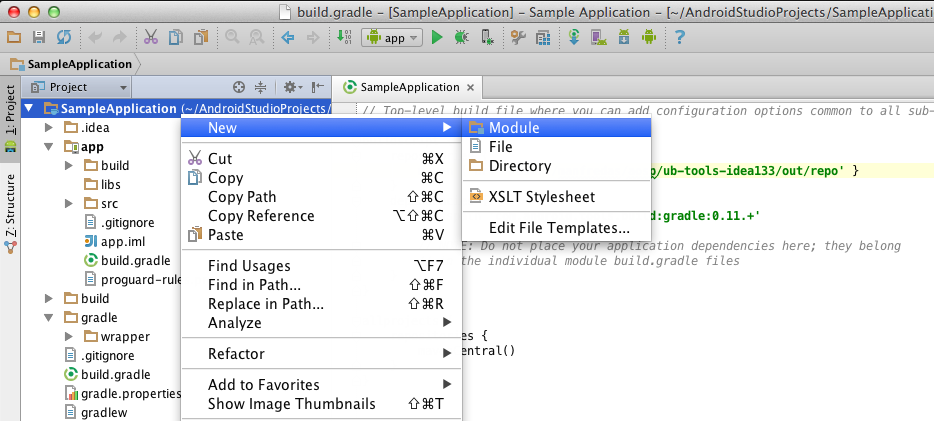Close the SampleApplication editor tab

click(471, 88)
